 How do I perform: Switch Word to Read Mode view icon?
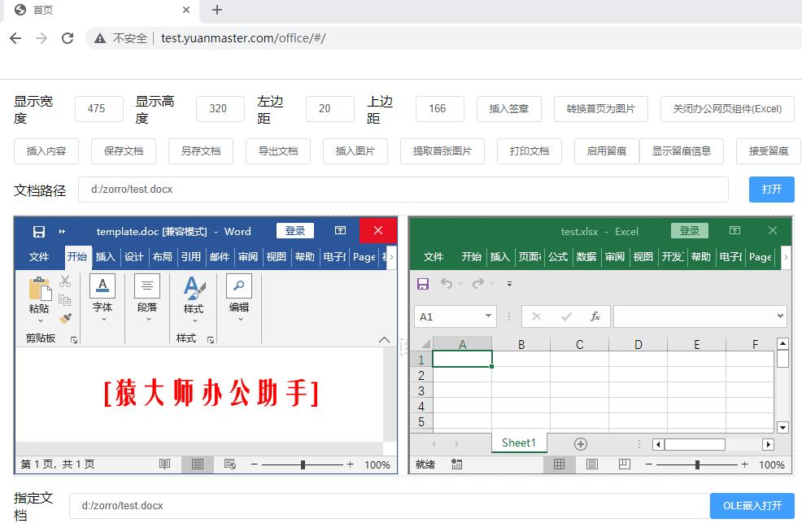[x=164, y=464]
